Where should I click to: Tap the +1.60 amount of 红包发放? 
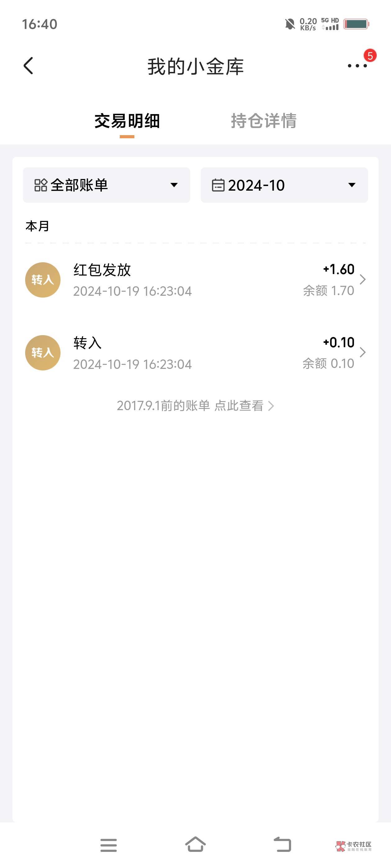[x=338, y=269]
